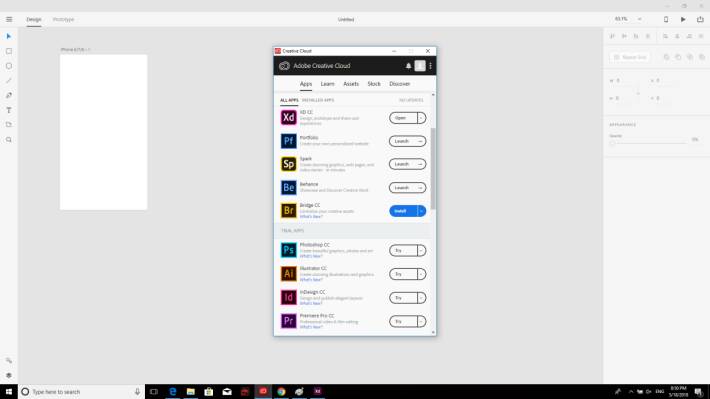
Task: Toggle the lock aspect ratio icon
Action: (x=638, y=93)
